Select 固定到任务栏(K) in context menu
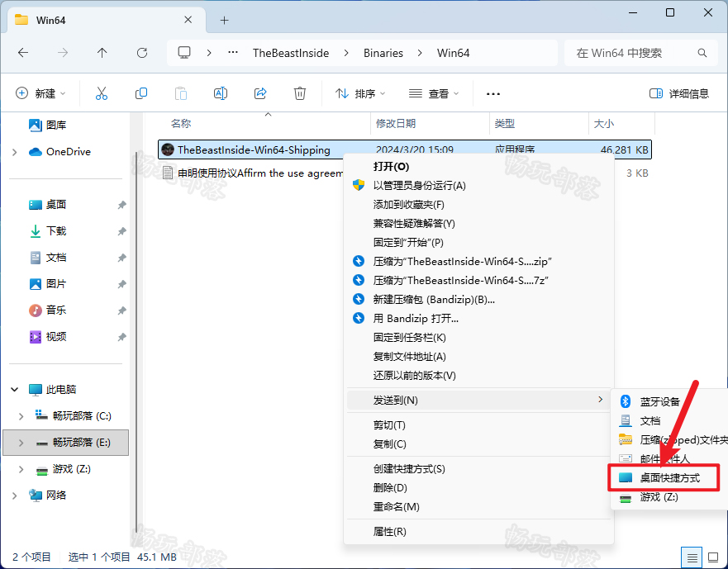 pyautogui.click(x=478, y=338)
